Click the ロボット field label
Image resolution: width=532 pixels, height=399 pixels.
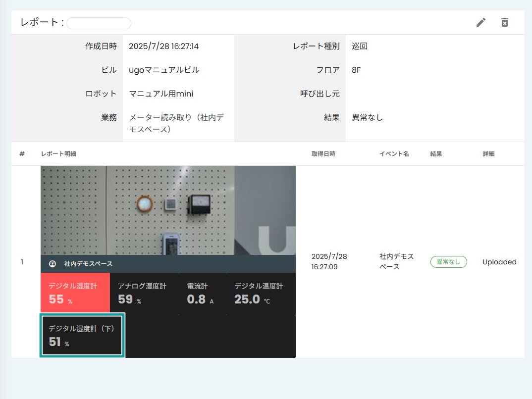[x=101, y=94]
